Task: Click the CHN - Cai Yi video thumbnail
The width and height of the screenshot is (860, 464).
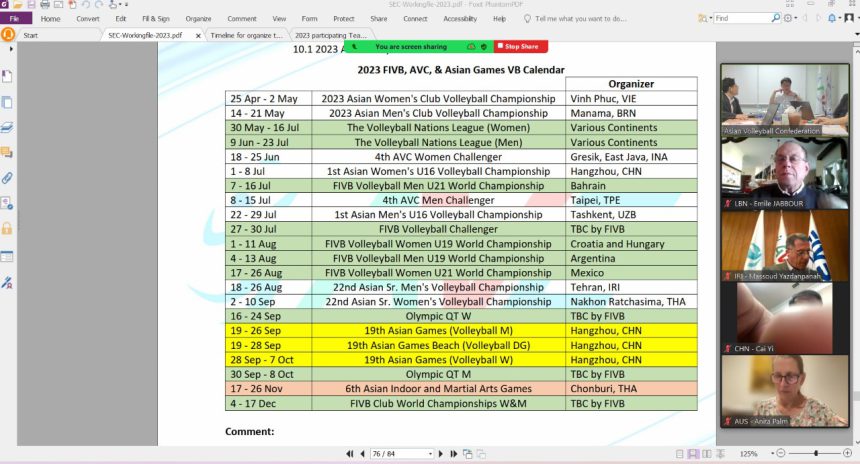Action: point(785,318)
